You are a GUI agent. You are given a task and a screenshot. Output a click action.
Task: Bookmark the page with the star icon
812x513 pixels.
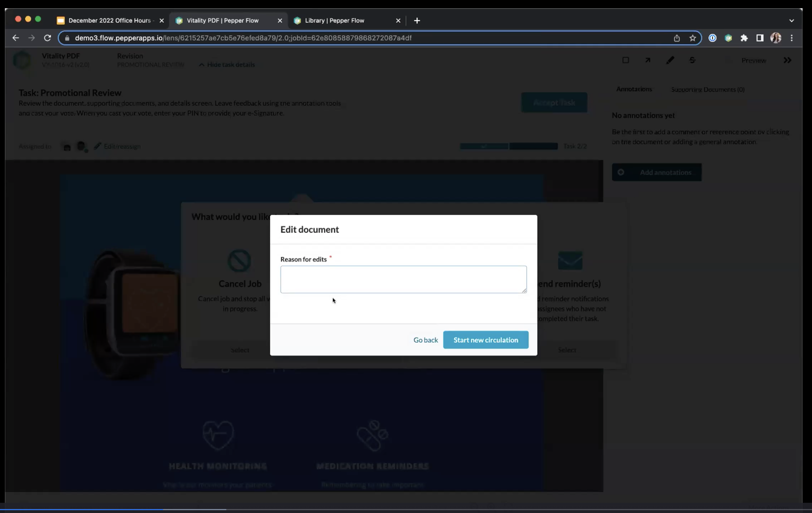tap(693, 38)
